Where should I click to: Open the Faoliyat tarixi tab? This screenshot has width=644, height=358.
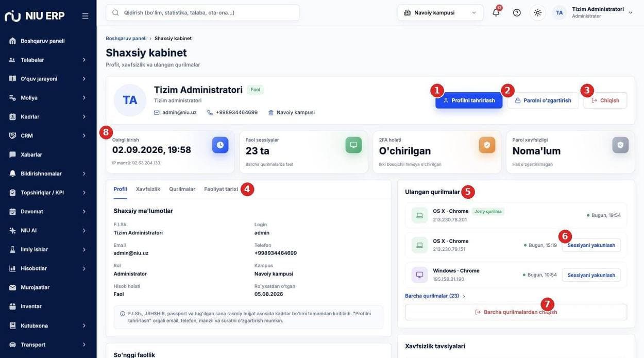[x=221, y=189]
